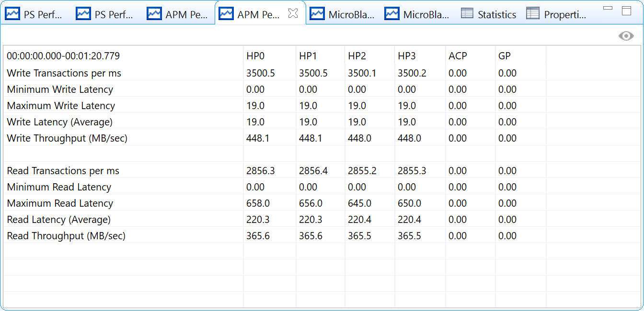Select the Write Throughput (MB/sec) row label
Image resolution: width=644 pixels, height=311 pixels.
(67, 138)
